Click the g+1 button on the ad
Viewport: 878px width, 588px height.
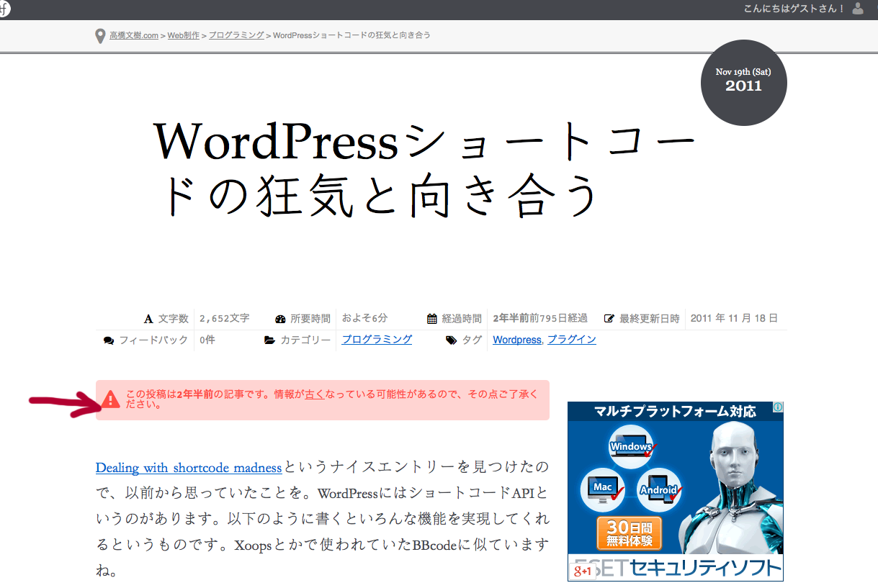click(x=582, y=571)
